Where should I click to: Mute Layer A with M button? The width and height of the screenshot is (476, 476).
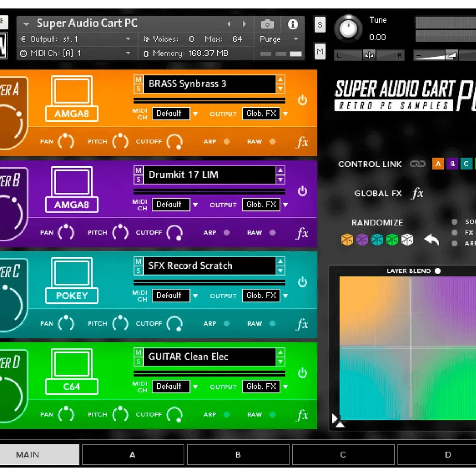click(x=138, y=80)
